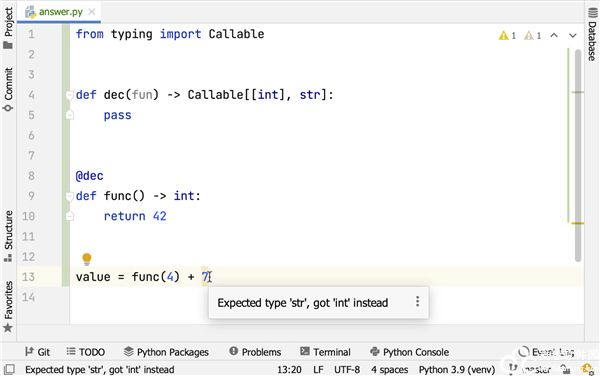Open the Structure tool window
Screen dimensions: 600x376
point(8,236)
